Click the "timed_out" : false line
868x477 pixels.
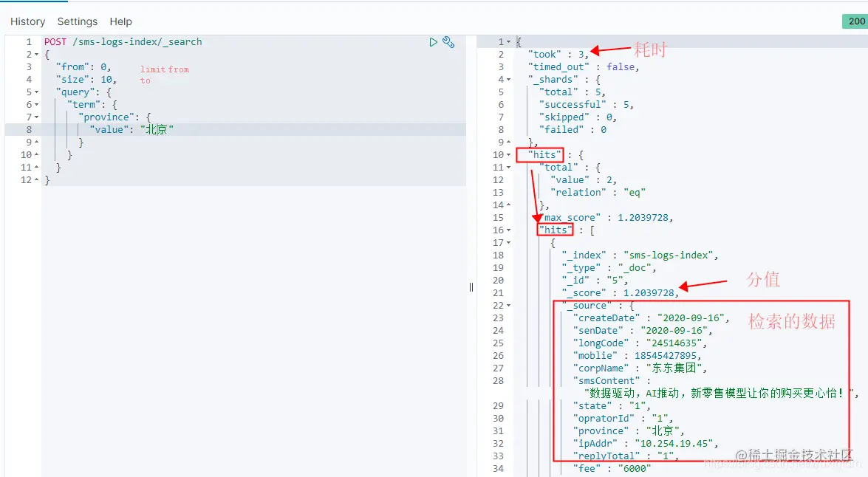click(x=584, y=67)
